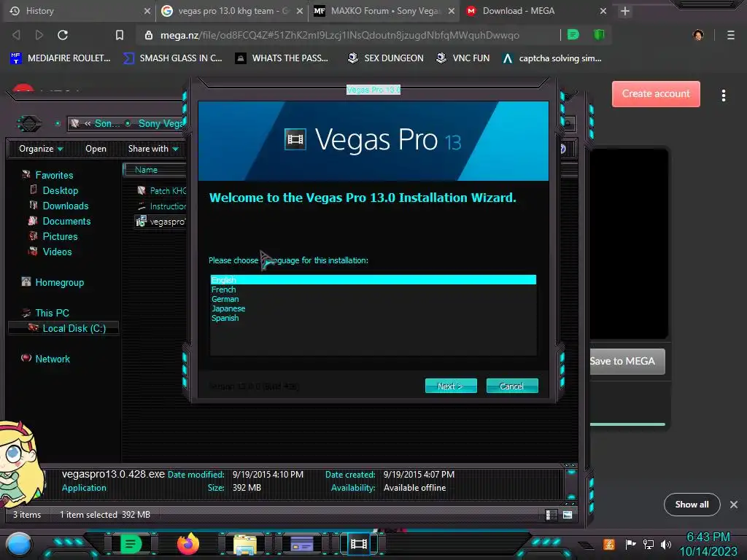747x560 pixels.
Task: Select English installation language
Action: 373,279
